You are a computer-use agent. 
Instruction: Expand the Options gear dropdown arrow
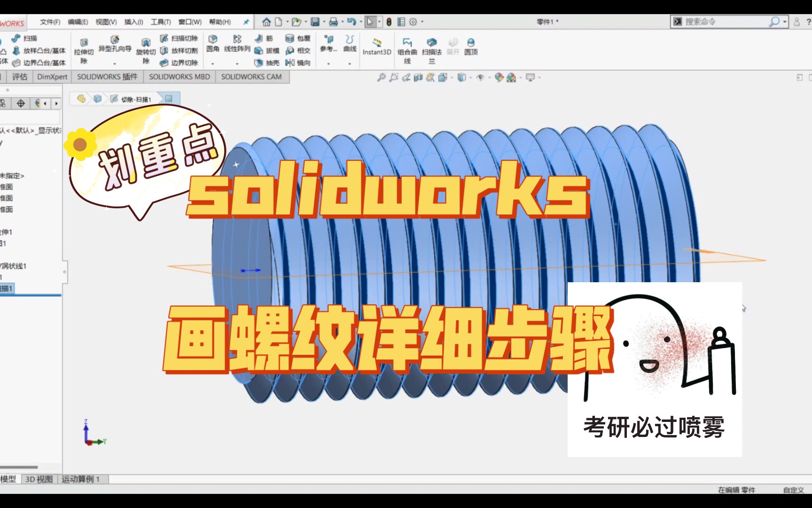click(422, 22)
